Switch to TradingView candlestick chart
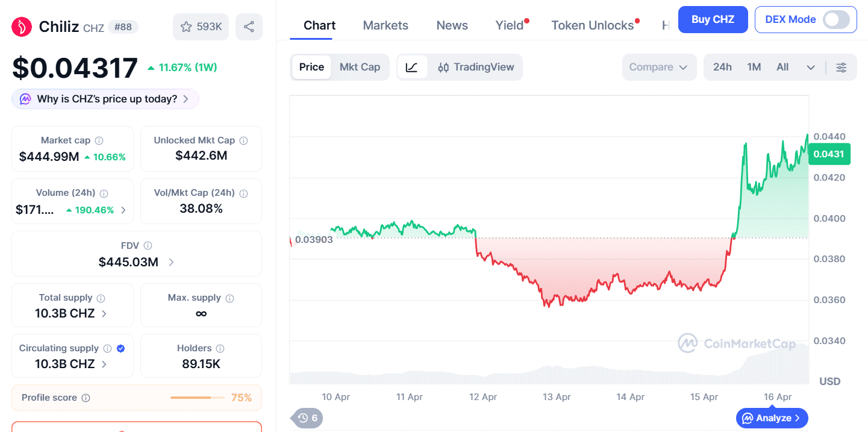 pos(476,67)
